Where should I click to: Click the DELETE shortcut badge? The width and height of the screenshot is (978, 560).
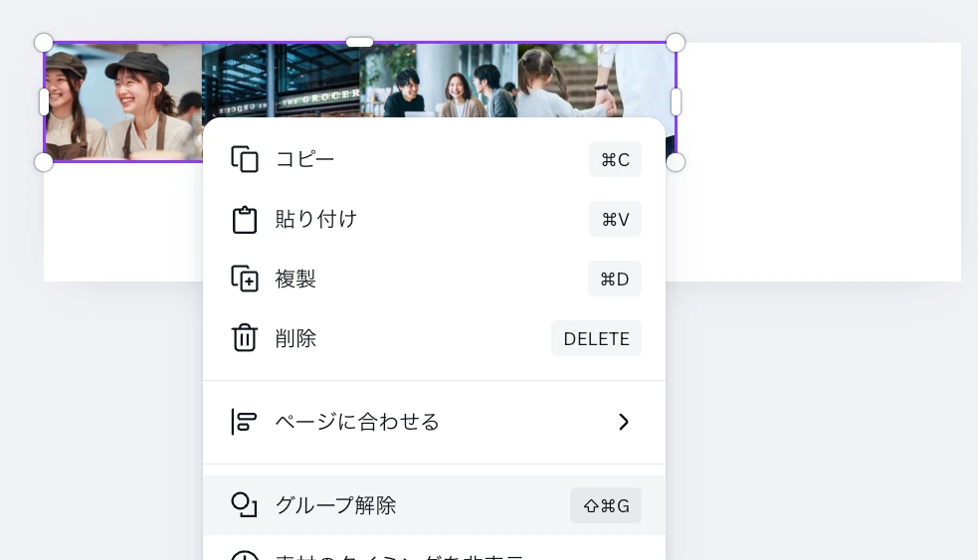tap(596, 338)
